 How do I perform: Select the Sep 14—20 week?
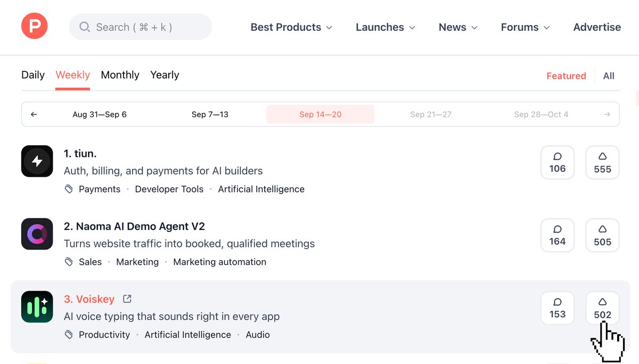click(x=321, y=114)
